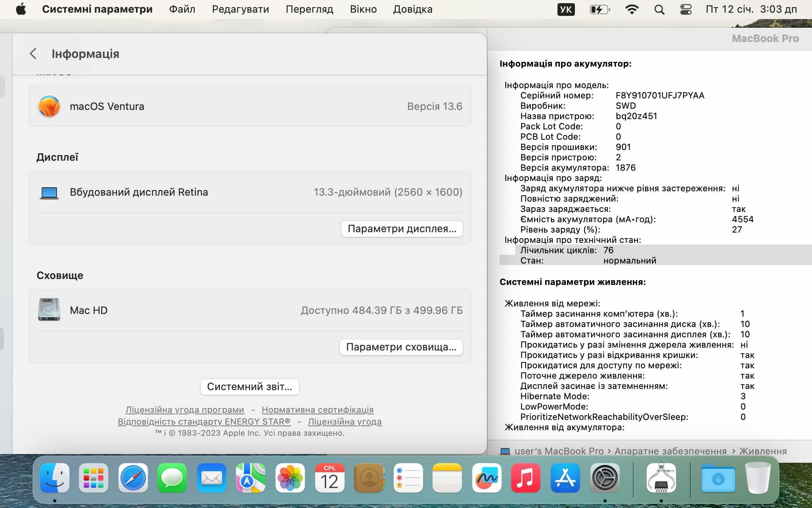The height and width of the screenshot is (508, 812).
Task: Click the macOS Ventura icon
Action: click(x=49, y=106)
